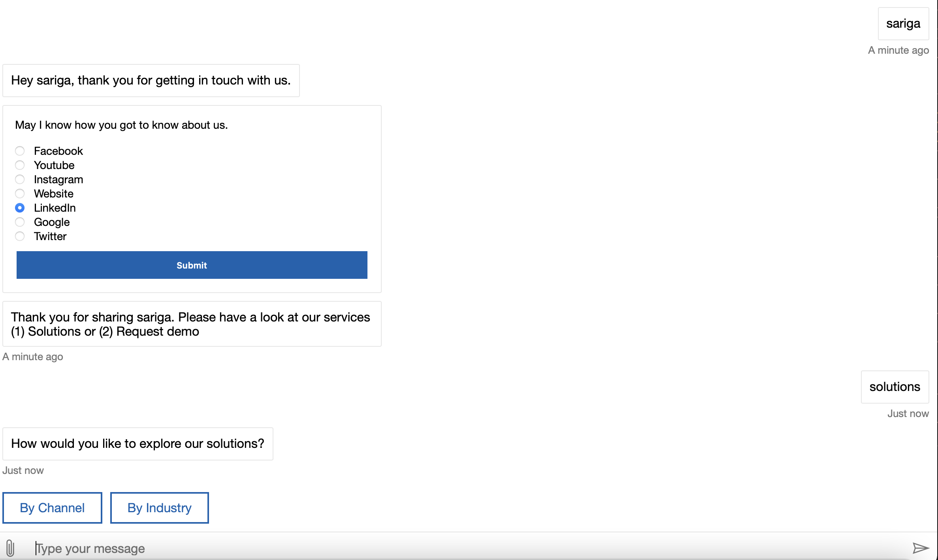Click the Type your message input field

click(x=468, y=548)
